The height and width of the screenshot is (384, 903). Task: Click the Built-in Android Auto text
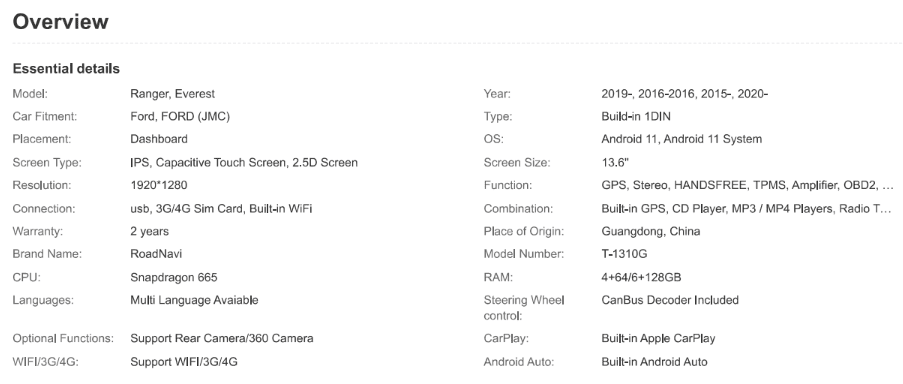coord(654,362)
